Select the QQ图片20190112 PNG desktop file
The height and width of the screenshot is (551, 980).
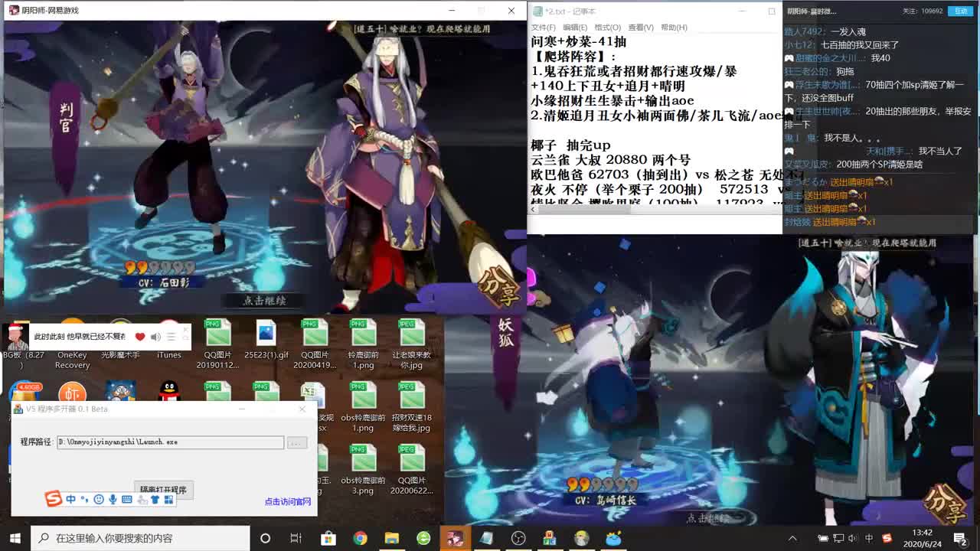coord(217,344)
